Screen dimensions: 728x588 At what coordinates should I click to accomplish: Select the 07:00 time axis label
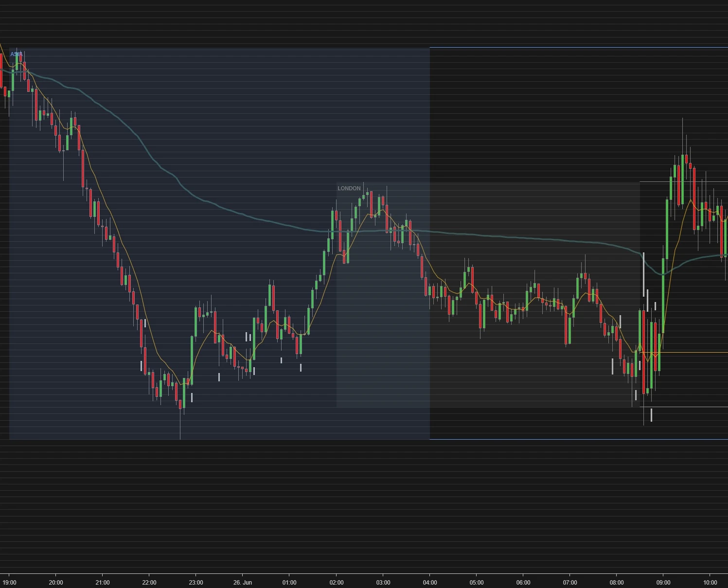coord(570,582)
